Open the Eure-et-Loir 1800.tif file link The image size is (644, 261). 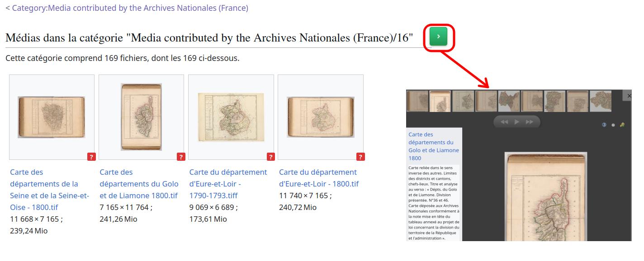point(319,178)
